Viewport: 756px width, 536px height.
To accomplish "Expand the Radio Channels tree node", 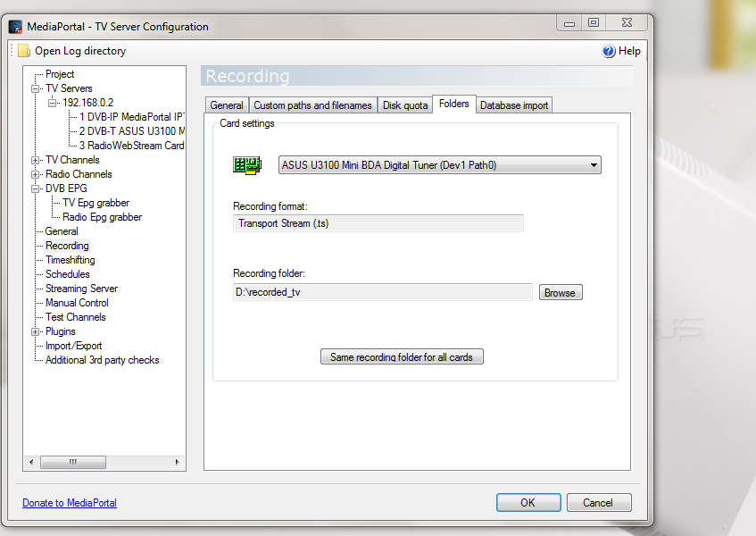I will tap(35, 174).
